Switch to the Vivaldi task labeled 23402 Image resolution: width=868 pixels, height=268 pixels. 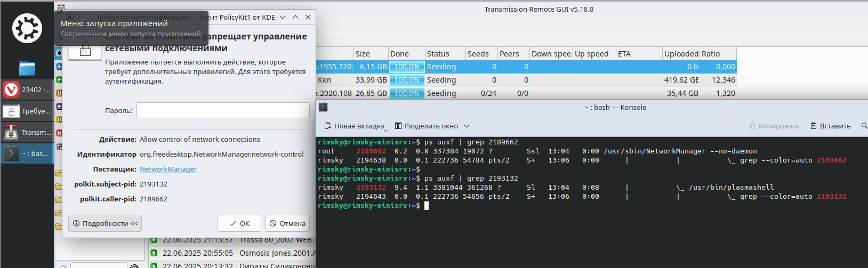pos(27,90)
